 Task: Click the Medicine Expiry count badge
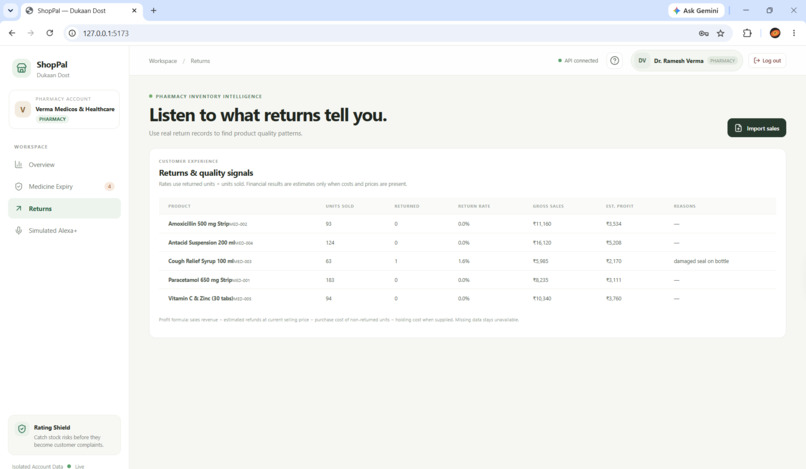[x=109, y=187]
